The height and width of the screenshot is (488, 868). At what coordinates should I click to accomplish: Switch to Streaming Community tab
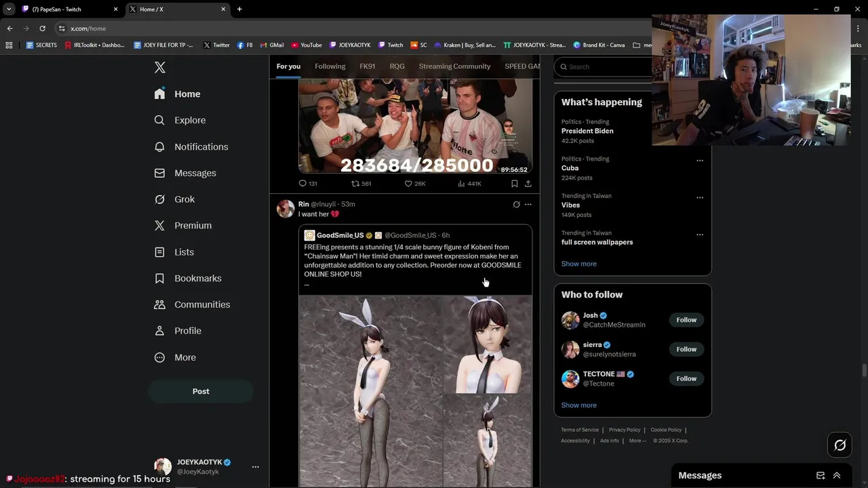tap(454, 66)
